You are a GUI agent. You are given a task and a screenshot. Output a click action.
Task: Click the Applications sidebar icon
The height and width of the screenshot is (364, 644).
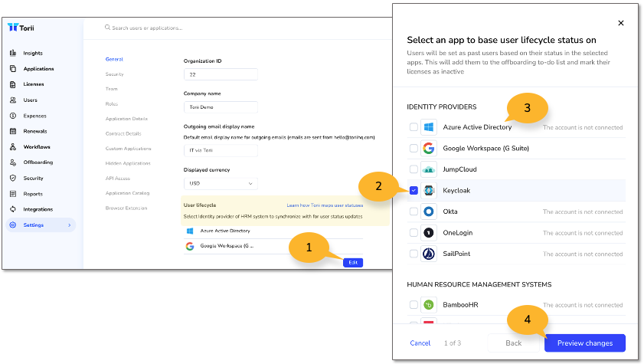(x=13, y=69)
